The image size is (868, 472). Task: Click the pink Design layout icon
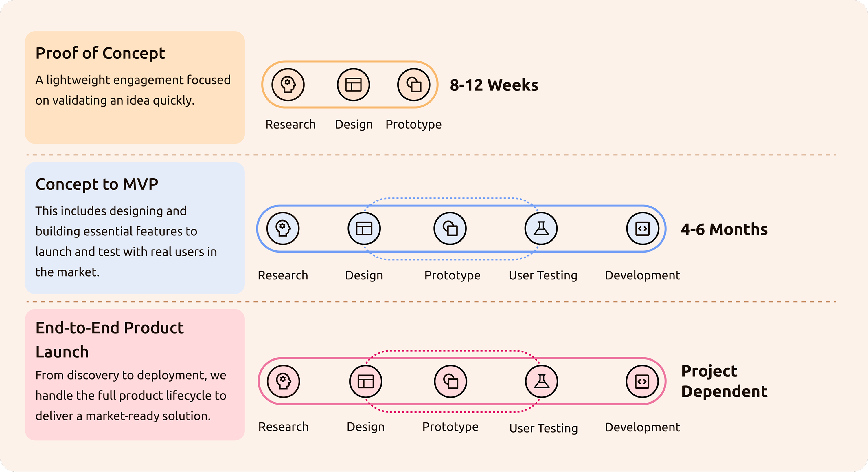[366, 381]
